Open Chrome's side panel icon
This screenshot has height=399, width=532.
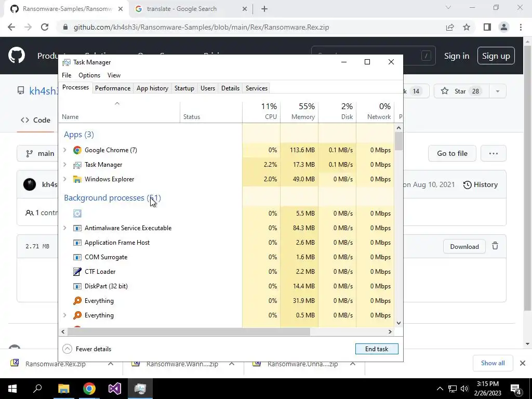pos(487,27)
